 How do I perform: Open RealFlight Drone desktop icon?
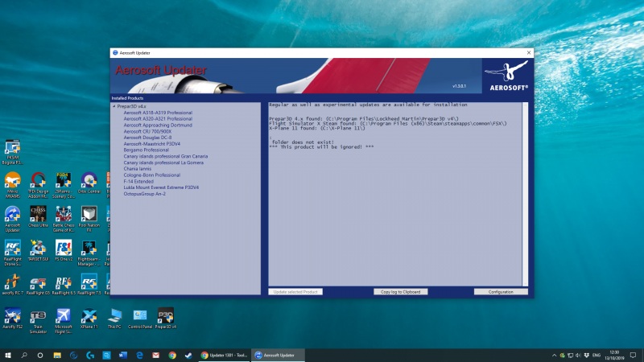12,253
